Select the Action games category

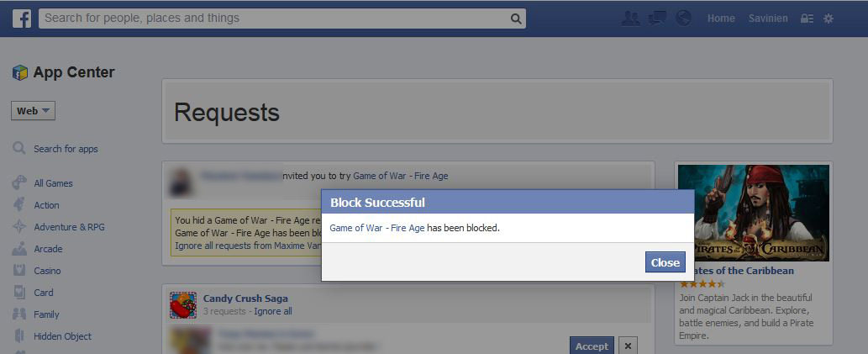click(x=46, y=205)
